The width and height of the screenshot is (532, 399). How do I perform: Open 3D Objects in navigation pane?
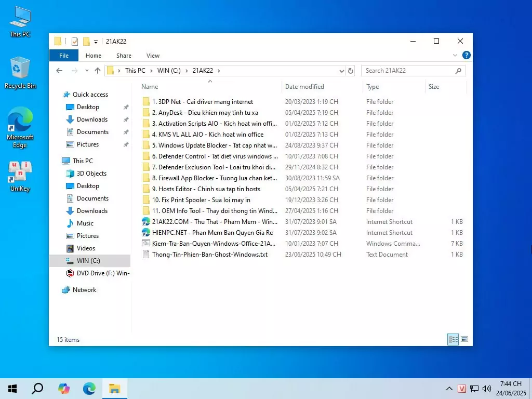pos(91,174)
